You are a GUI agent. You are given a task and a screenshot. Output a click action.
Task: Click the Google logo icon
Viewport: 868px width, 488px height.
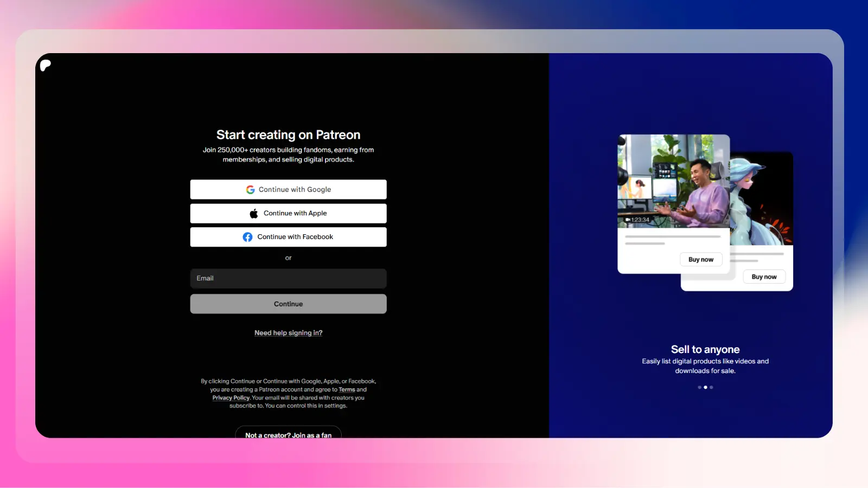point(250,190)
